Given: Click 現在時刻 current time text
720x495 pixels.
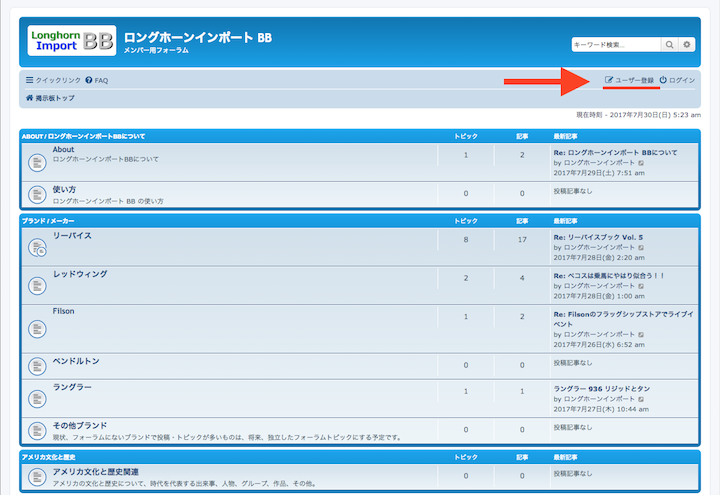Looking at the screenshot, I should [638, 115].
